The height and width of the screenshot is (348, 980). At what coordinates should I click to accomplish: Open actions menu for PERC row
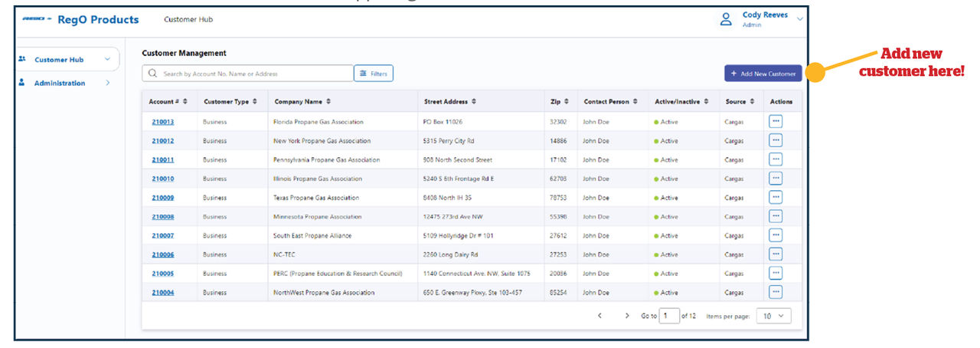pos(776,273)
